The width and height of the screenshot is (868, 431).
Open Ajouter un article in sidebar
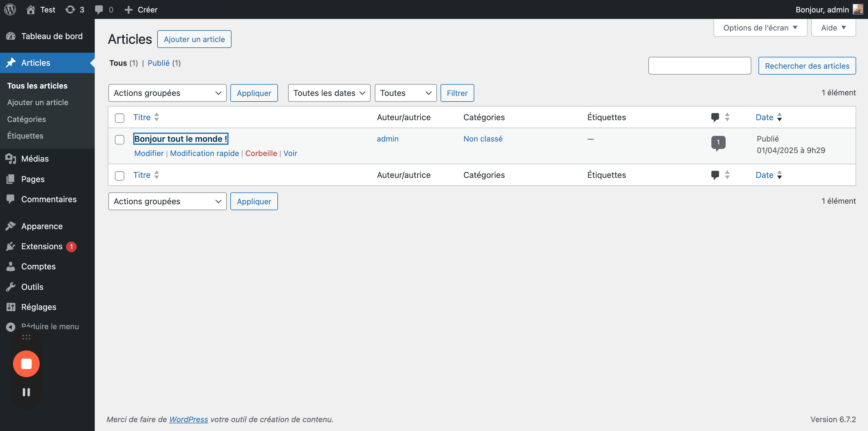click(x=38, y=102)
